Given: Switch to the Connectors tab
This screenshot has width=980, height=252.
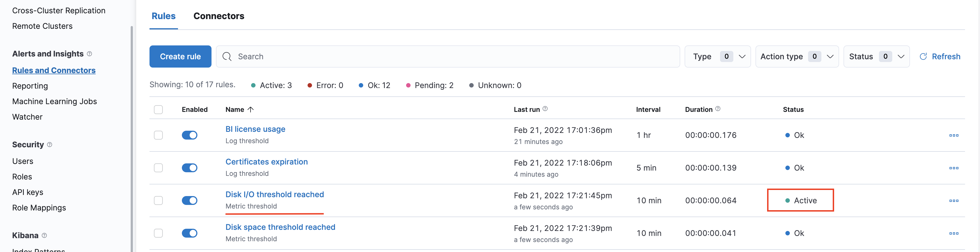Looking at the screenshot, I should [219, 16].
